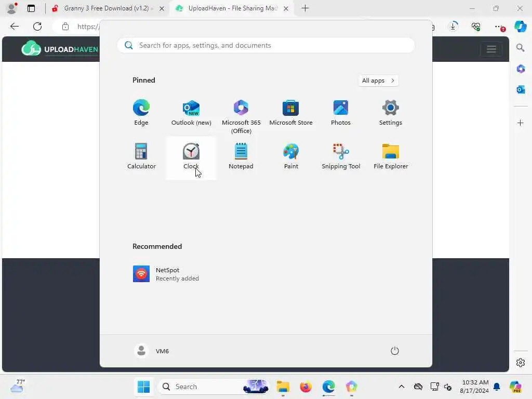Open the network tray icon
Screen dimensions: 532x399
pyautogui.click(x=434, y=387)
